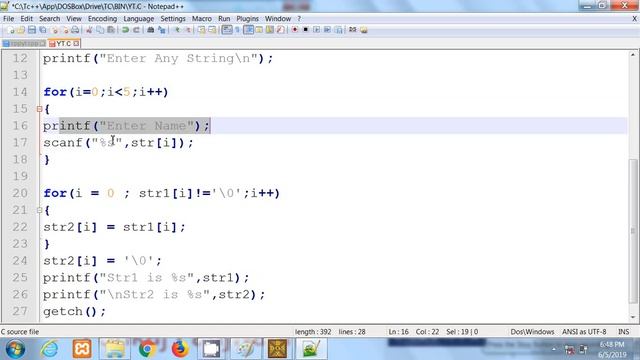Paste clipboard using the Paste icon

111,30
